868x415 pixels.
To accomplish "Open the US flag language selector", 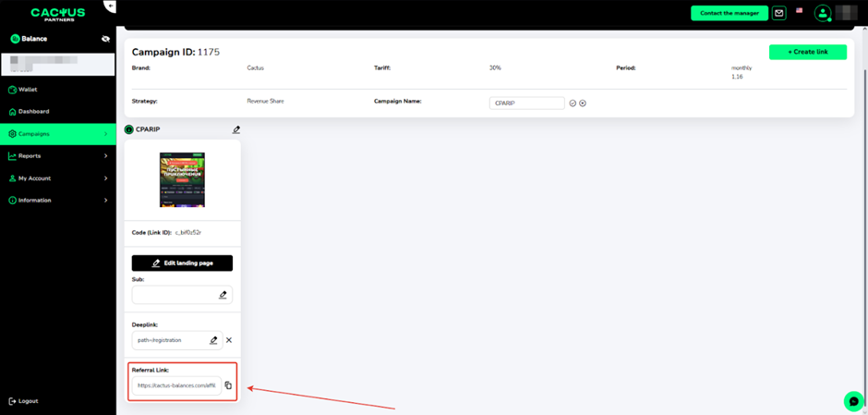I will point(799,11).
